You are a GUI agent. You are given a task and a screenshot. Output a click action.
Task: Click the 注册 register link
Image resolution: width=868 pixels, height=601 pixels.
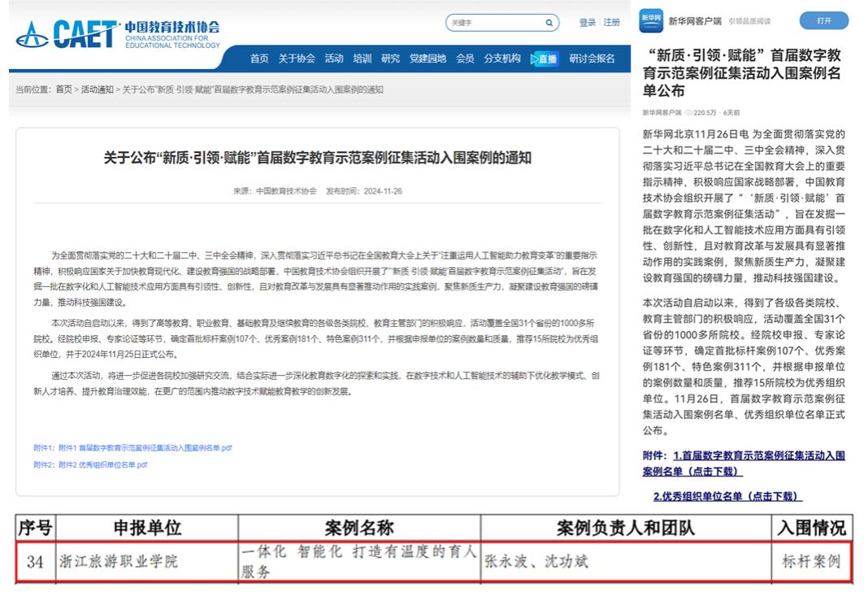[611, 22]
